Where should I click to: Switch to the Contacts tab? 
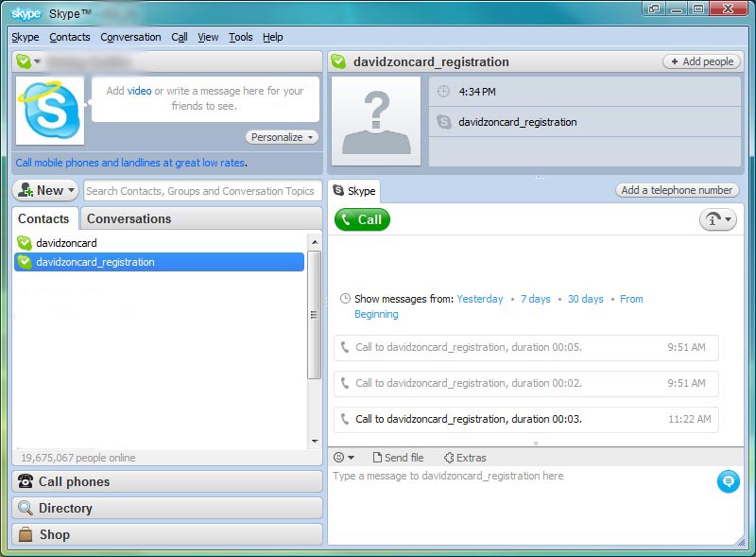(43, 218)
